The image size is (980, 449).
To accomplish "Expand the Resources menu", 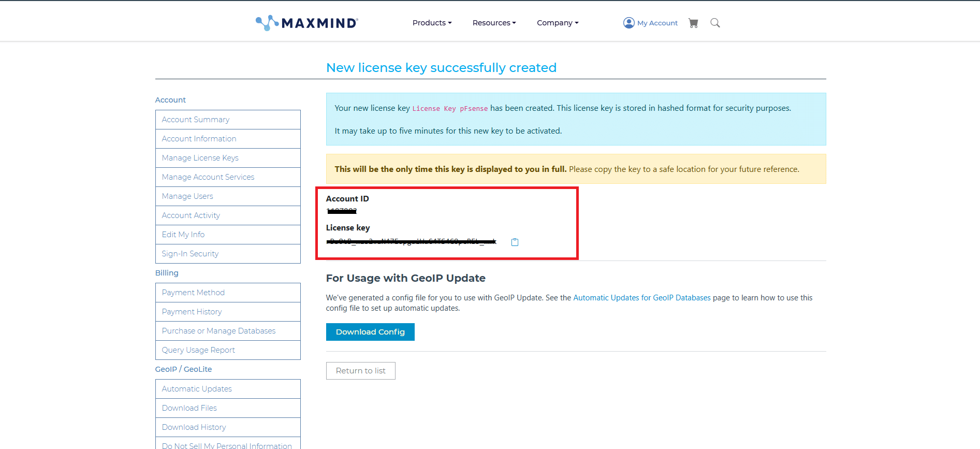I will coord(494,23).
